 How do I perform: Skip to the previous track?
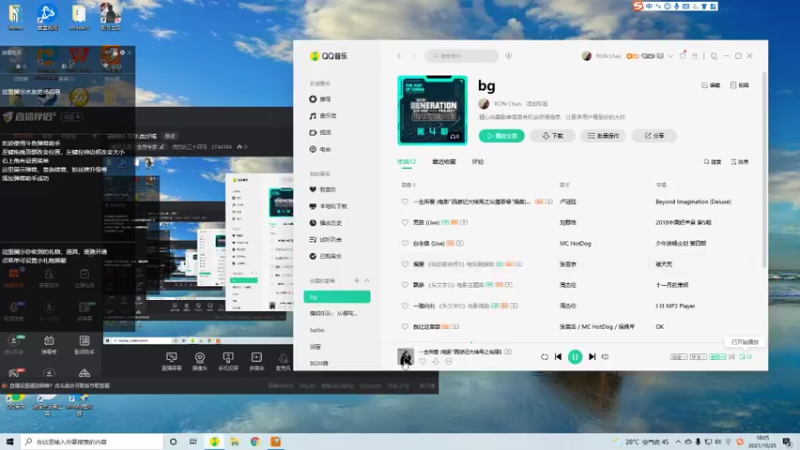coord(558,357)
